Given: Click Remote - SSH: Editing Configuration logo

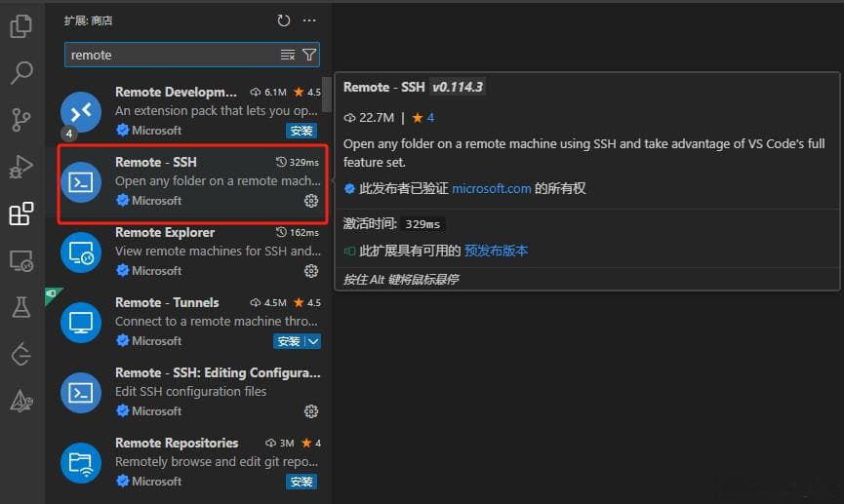Looking at the screenshot, I should tap(81, 393).
